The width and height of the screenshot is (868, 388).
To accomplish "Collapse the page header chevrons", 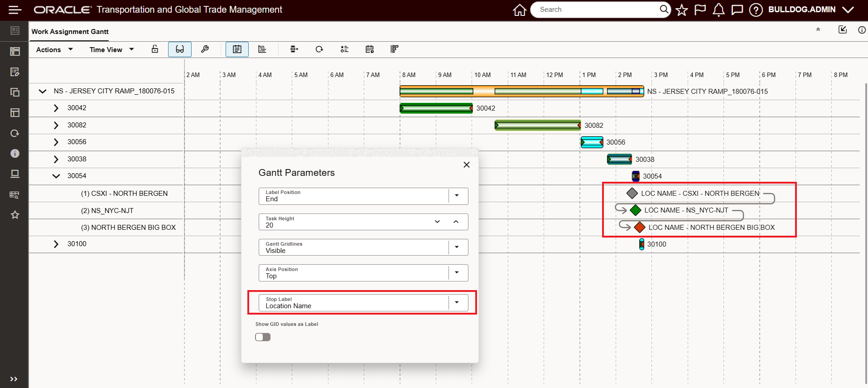I will pyautogui.click(x=818, y=29).
